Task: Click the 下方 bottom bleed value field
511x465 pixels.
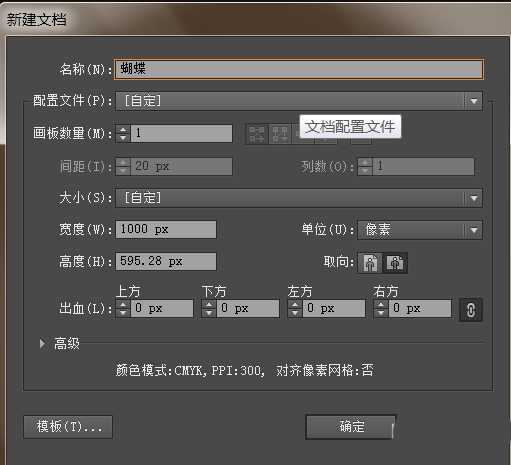Action: (248, 308)
